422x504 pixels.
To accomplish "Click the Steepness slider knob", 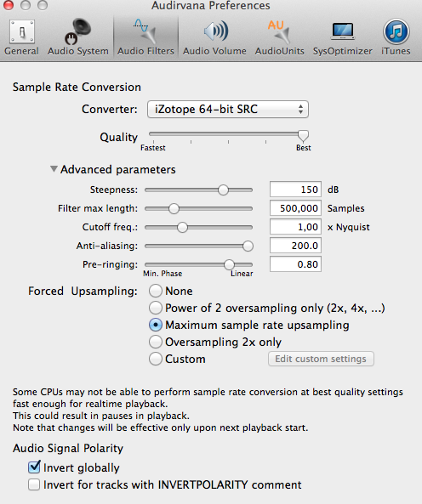I will 223,190.
